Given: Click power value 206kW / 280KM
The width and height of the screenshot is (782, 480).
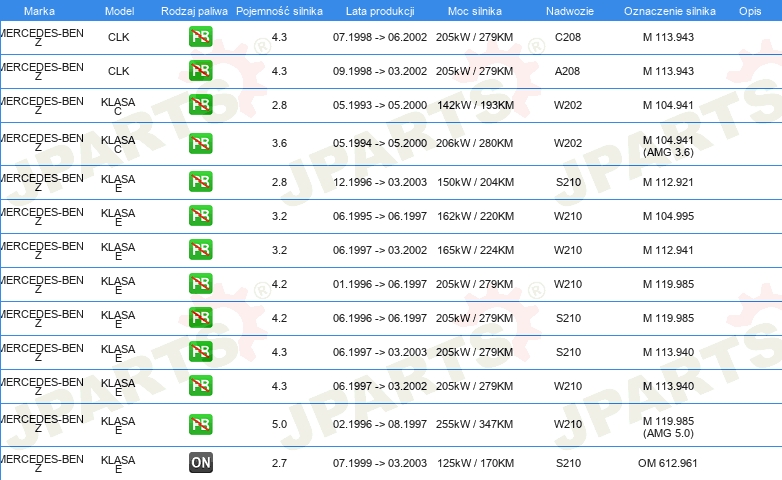Looking at the screenshot, I should click(474, 143).
